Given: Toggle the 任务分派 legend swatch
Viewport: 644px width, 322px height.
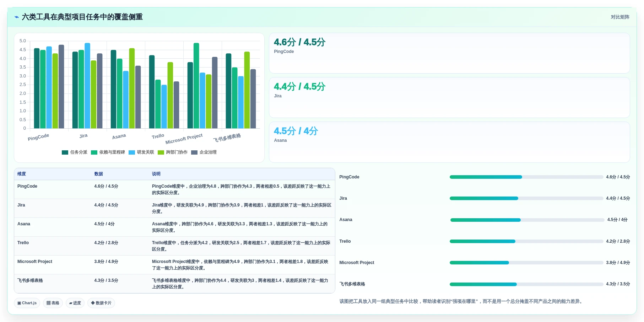Looking at the screenshot, I should (x=65, y=152).
